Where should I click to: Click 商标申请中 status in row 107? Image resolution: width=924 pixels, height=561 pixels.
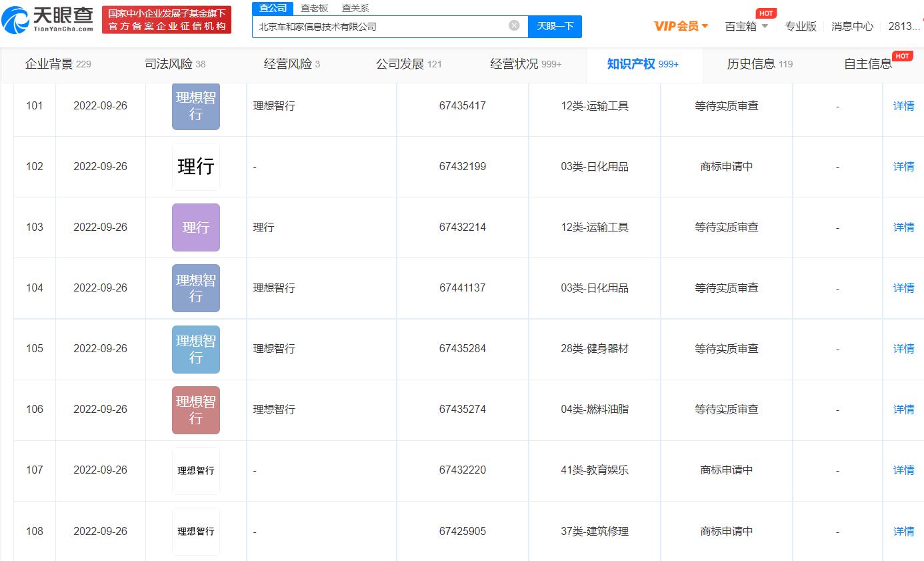click(x=727, y=470)
